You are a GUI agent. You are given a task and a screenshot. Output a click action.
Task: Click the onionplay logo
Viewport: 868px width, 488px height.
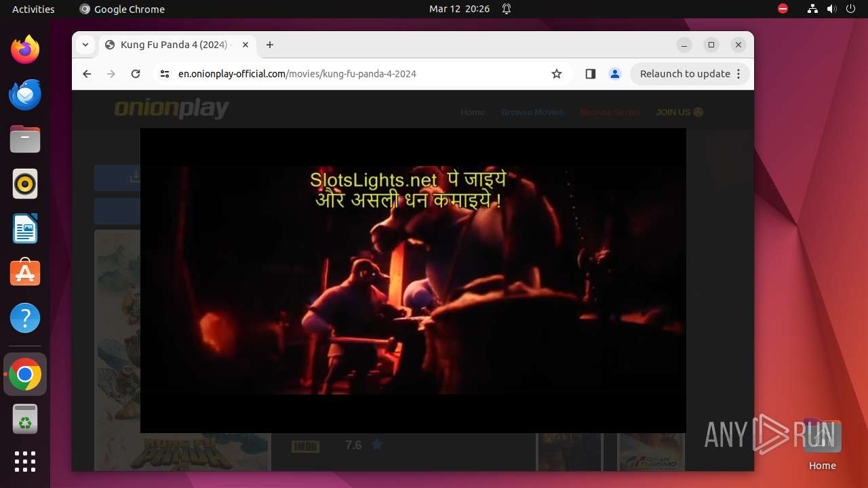[x=172, y=109]
